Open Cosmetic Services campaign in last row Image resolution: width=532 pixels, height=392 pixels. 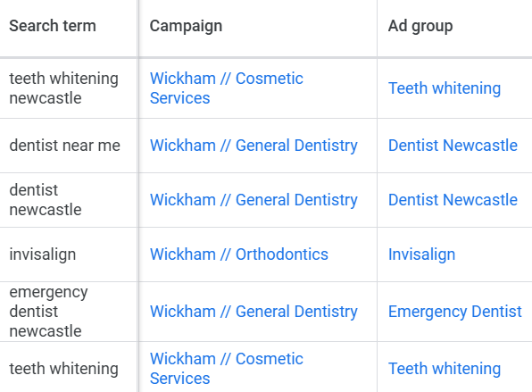(227, 369)
